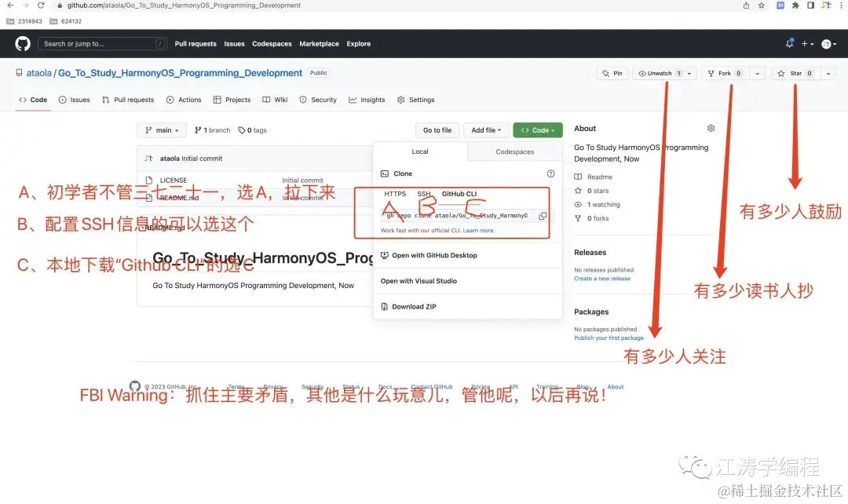
Task: Open the plus create-new menu
Action: tap(807, 44)
